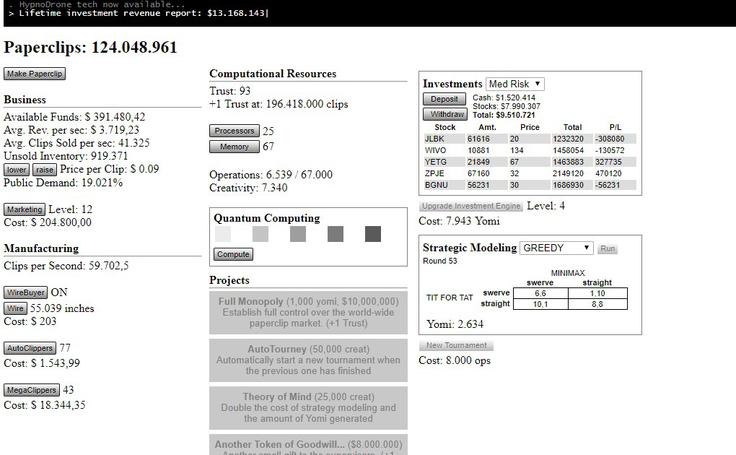736x455 pixels.
Task: Buy a Marketing level upgrade
Action: click(24, 209)
